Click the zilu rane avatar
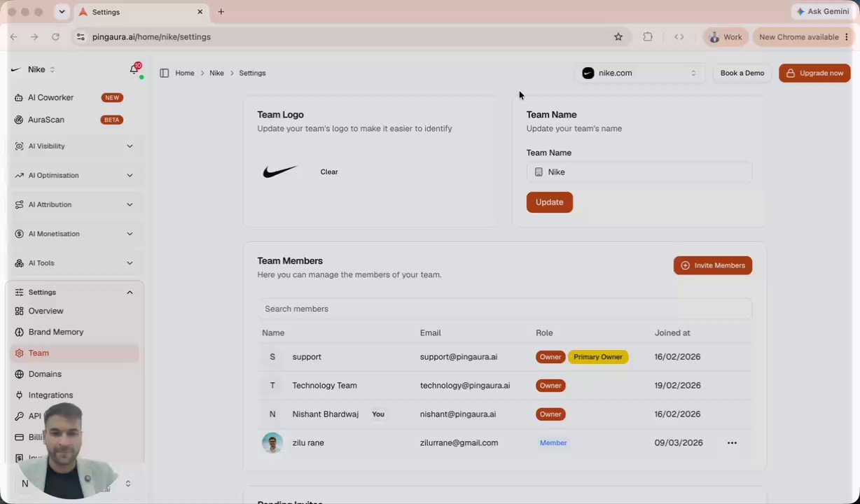This screenshot has width=860, height=504. 272,442
